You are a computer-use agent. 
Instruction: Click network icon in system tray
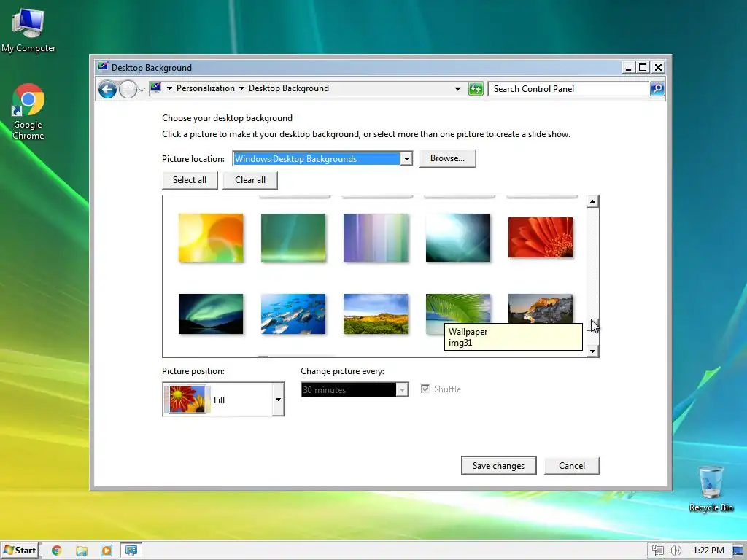(x=657, y=551)
